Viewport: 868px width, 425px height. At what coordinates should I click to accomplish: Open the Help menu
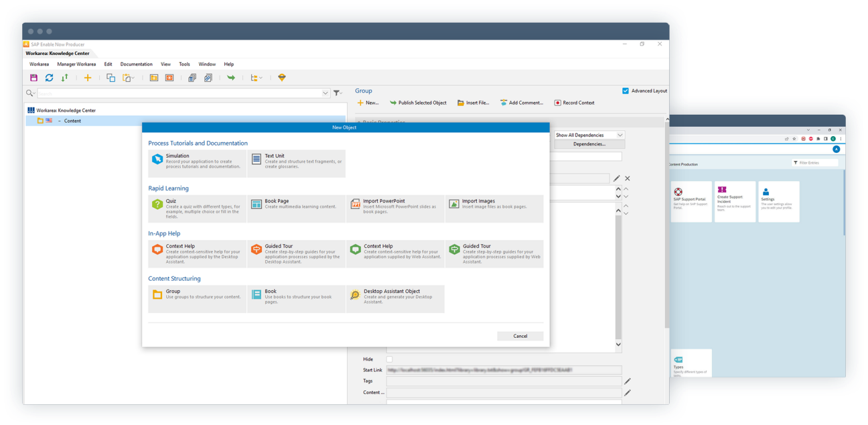pyautogui.click(x=228, y=64)
